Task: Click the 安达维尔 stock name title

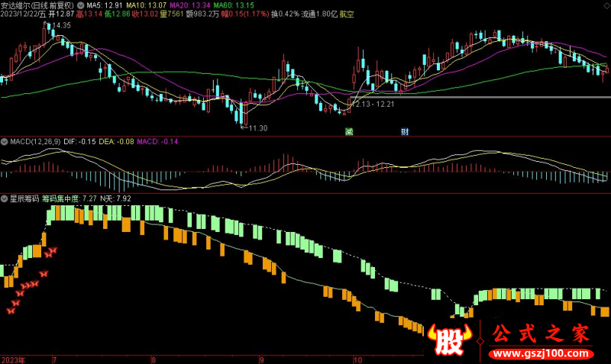Action: 18,5
